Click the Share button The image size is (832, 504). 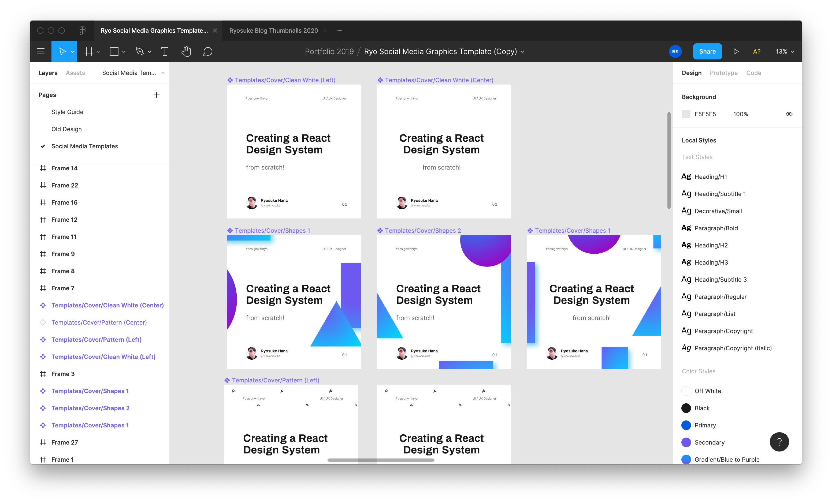click(x=707, y=51)
